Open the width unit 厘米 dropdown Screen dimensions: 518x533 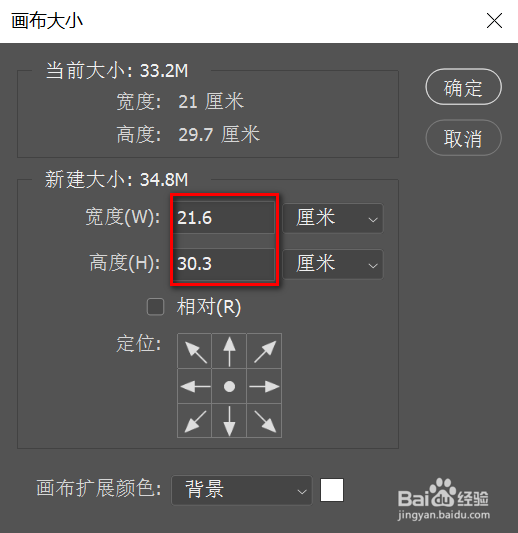[x=333, y=218]
